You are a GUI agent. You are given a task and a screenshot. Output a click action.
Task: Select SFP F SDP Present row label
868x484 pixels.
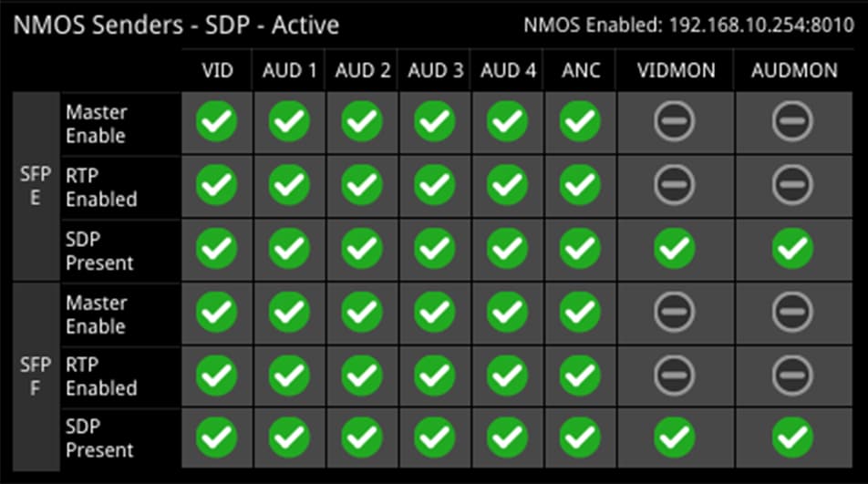point(99,438)
